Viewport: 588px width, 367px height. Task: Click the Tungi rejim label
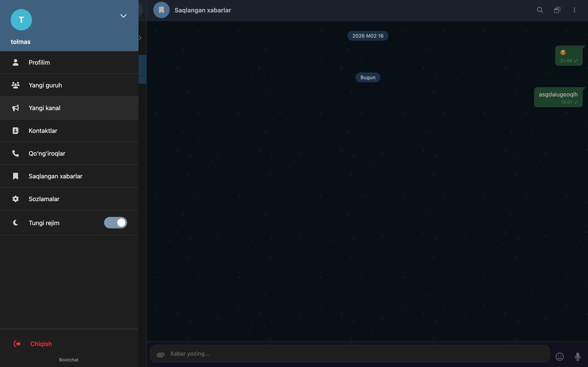point(44,223)
